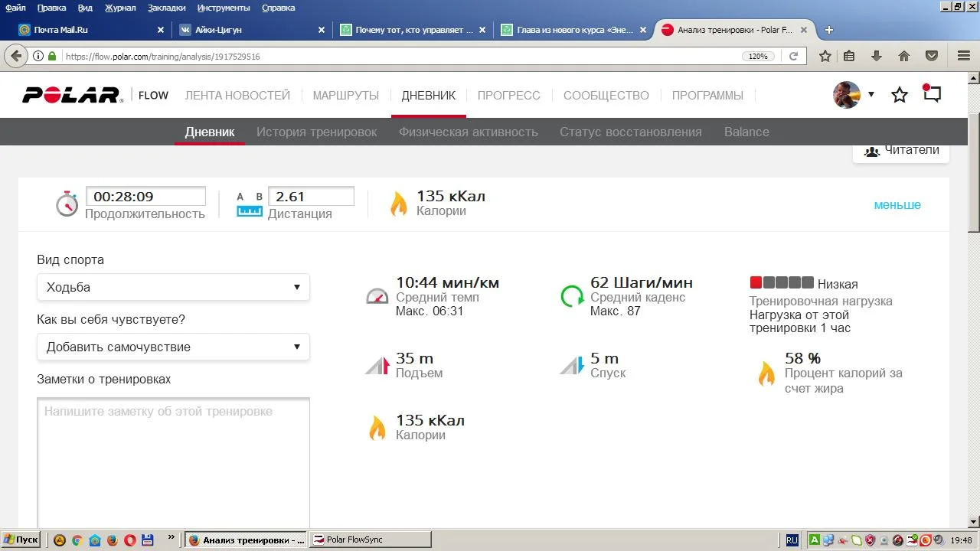Click the A-B distance ruler icon
This screenshot has width=980, height=551.
point(249,204)
